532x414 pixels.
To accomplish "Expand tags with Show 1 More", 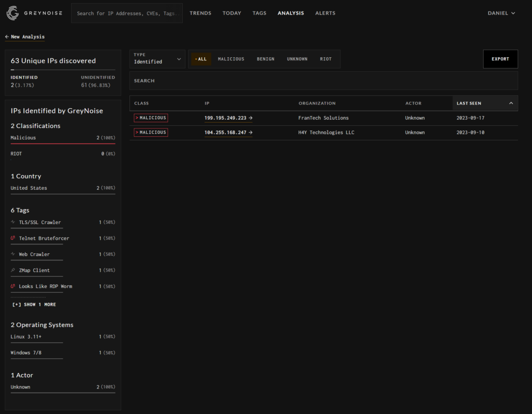I will pyautogui.click(x=34, y=305).
